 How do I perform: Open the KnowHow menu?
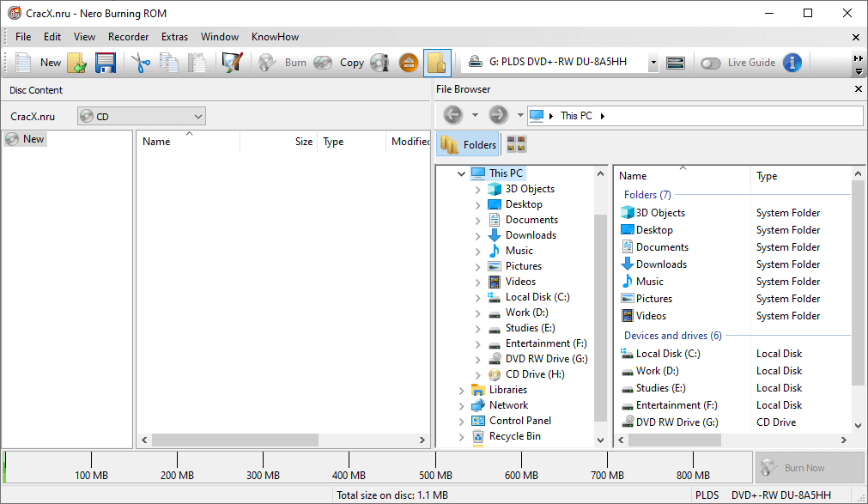(275, 37)
